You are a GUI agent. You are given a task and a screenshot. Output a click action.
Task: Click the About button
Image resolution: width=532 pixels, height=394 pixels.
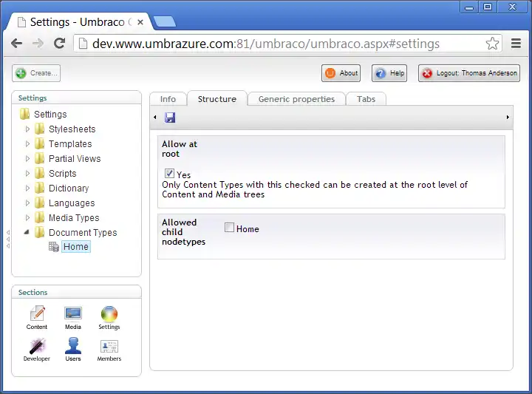click(341, 73)
